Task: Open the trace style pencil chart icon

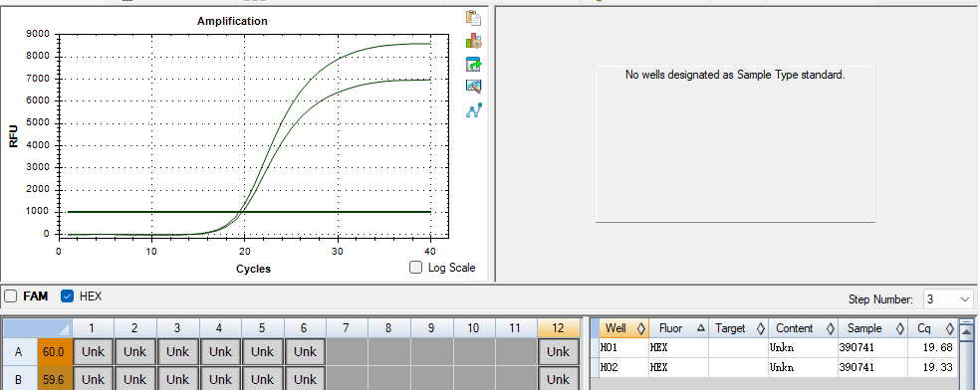Action: click(x=473, y=87)
